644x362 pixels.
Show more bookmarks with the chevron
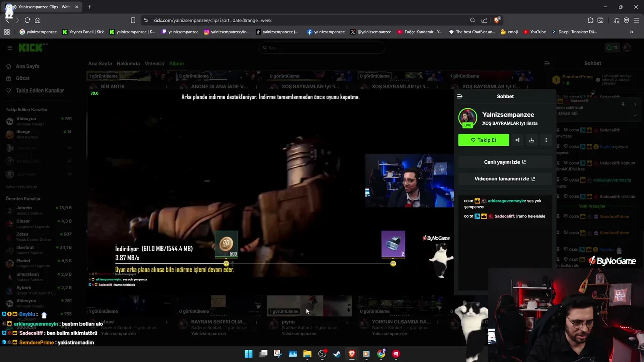coord(631,32)
